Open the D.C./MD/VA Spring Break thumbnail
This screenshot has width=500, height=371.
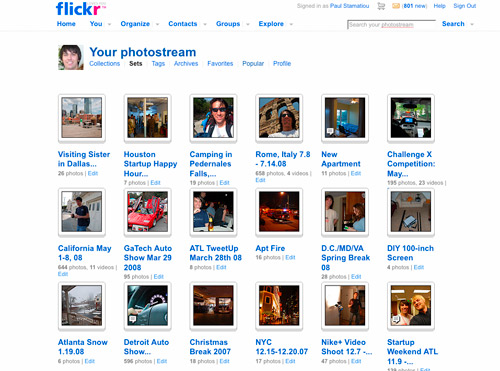(345, 212)
